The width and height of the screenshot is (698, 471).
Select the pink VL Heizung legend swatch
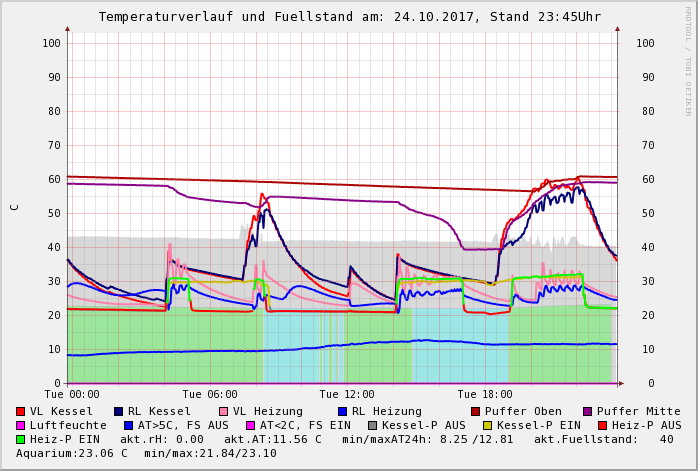(223, 411)
